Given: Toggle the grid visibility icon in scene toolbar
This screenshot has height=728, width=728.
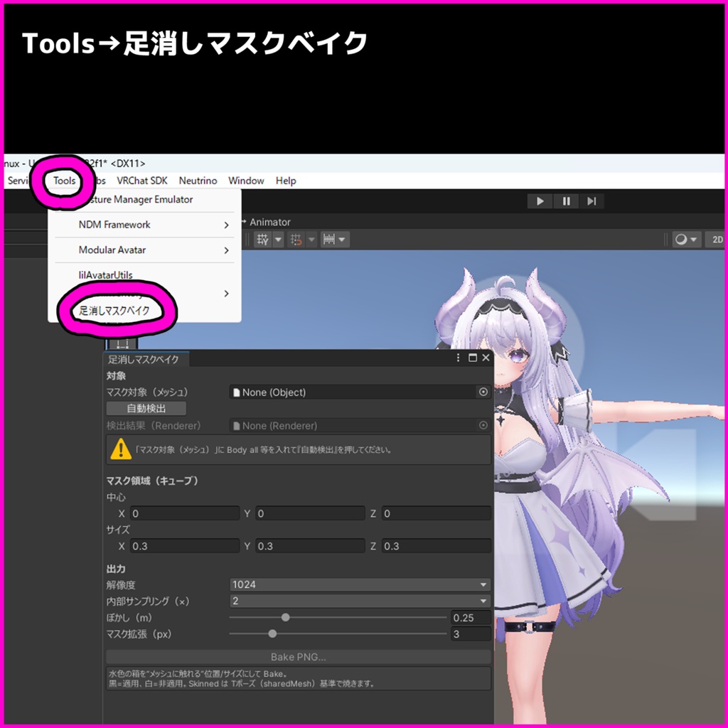Looking at the screenshot, I should tap(263, 240).
